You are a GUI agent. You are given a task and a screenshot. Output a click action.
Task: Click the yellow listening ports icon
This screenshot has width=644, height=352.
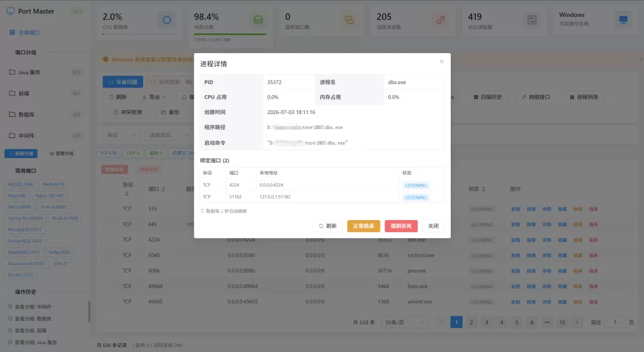349,20
